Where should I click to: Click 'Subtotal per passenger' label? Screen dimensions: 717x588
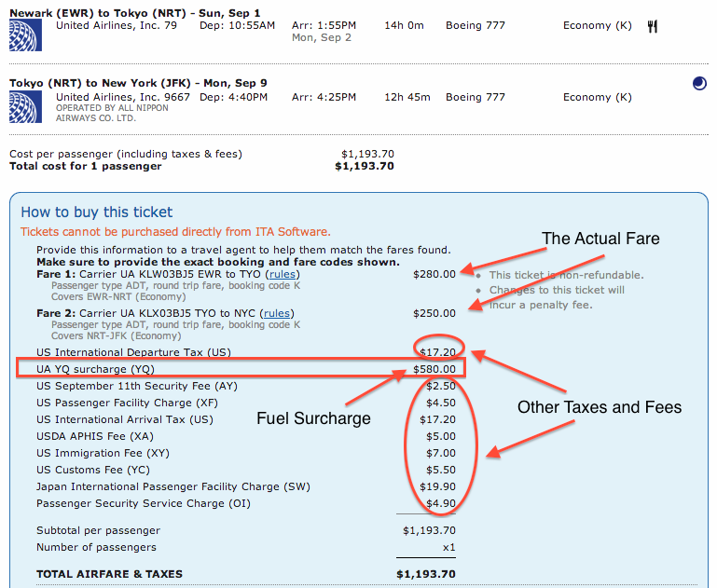click(98, 530)
